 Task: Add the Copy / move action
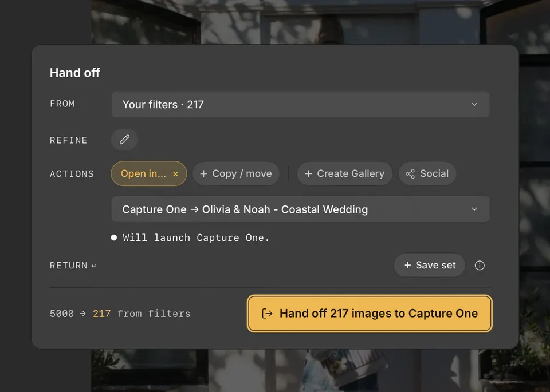[235, 173]
